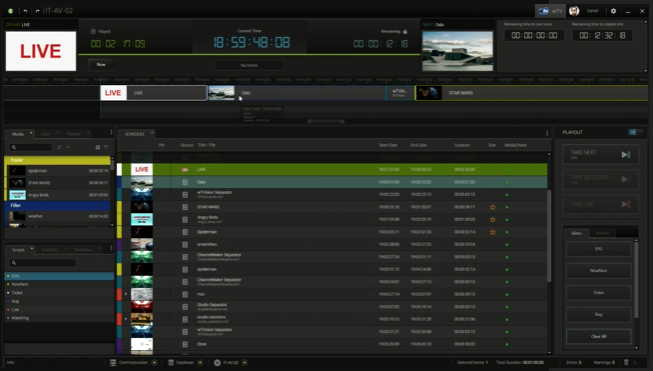Click the trash icon in status bar
653x371 pixels.
pos(626,362)
